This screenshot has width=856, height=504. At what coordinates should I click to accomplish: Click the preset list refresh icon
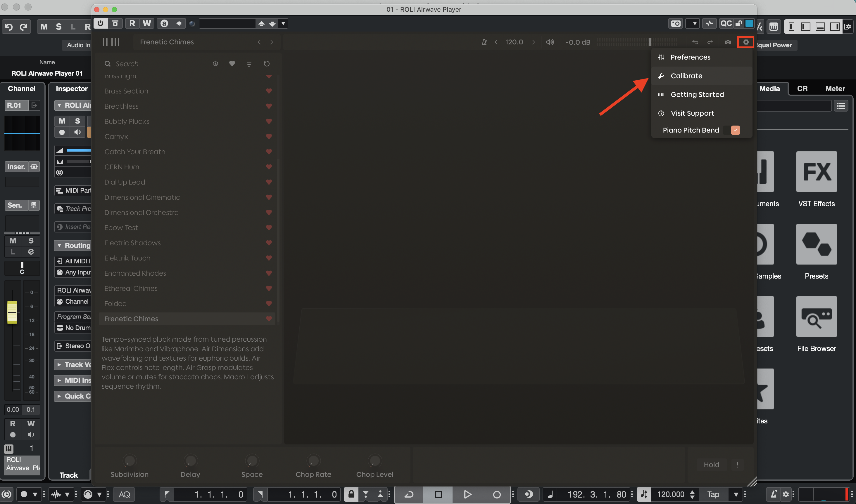(x=267, y=63)
